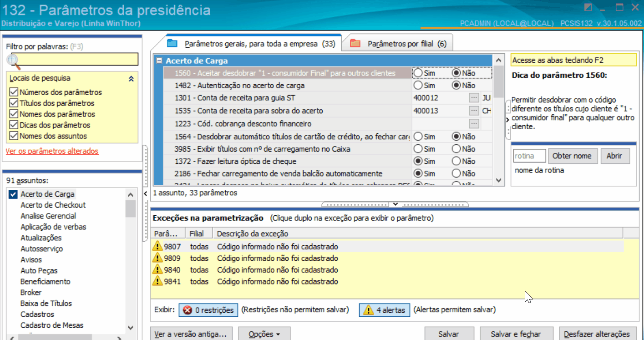Viewport: 644px width, 340px height.
Task: Click Desfazer alterações button
Action: coord(597,334)
